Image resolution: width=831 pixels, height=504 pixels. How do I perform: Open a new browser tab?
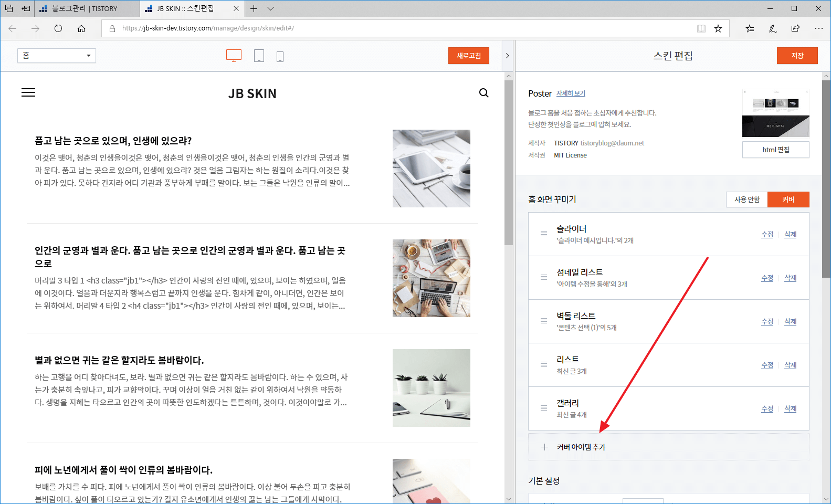[x=254, y=8]
